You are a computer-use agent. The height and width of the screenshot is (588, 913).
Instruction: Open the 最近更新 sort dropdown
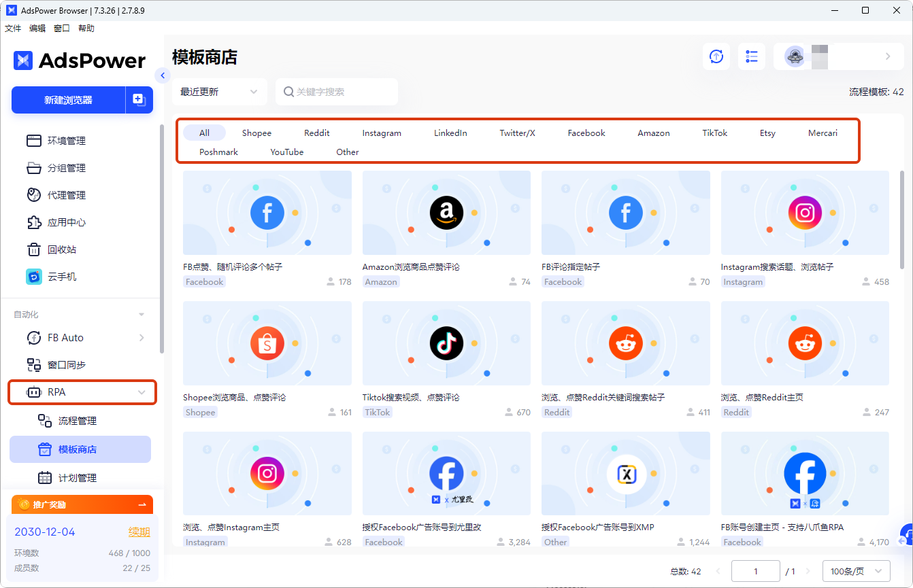coord(219,92)
